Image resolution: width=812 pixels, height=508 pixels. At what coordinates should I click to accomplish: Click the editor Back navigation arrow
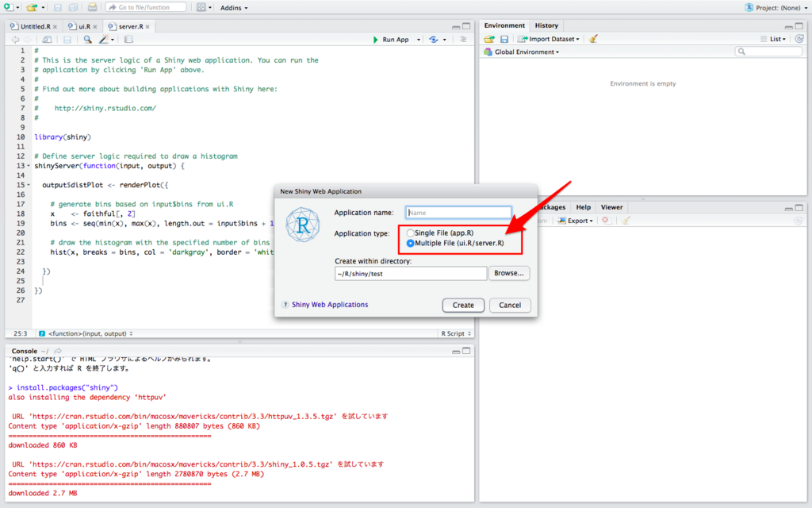point(15,40)
